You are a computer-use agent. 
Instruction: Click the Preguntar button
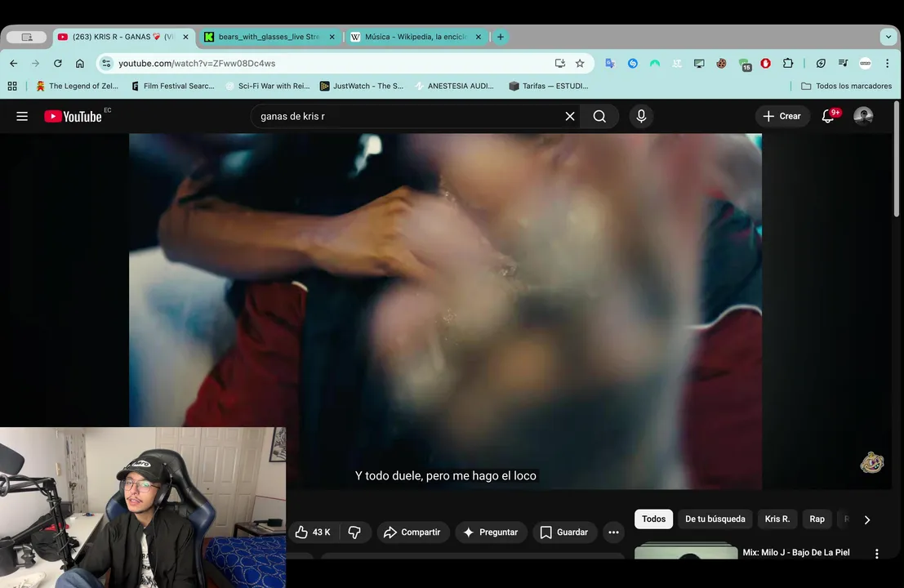click(x=492, y=532)
